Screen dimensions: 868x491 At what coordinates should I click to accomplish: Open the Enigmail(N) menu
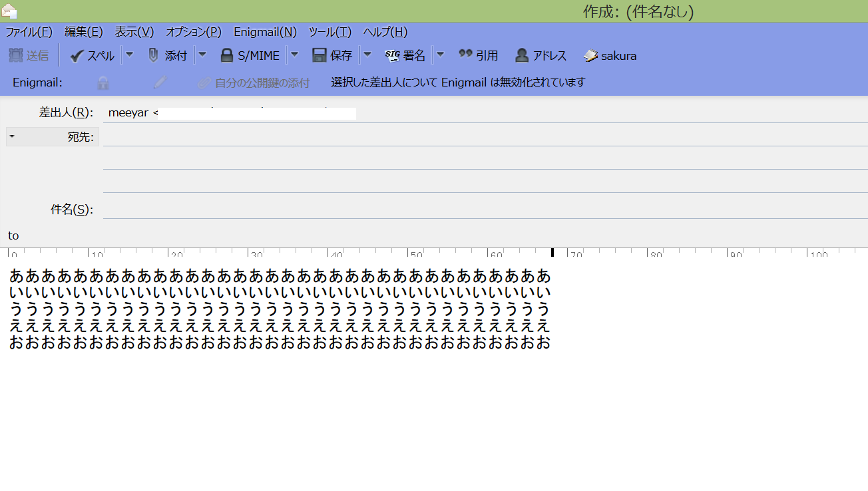coord(265,32)
